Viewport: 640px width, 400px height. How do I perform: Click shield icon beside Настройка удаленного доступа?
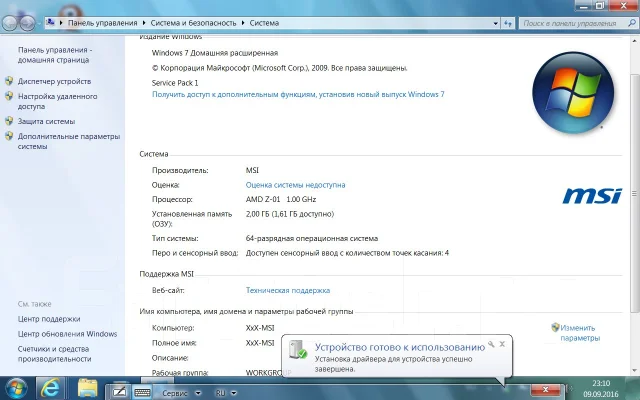click(x=9, y=96)
